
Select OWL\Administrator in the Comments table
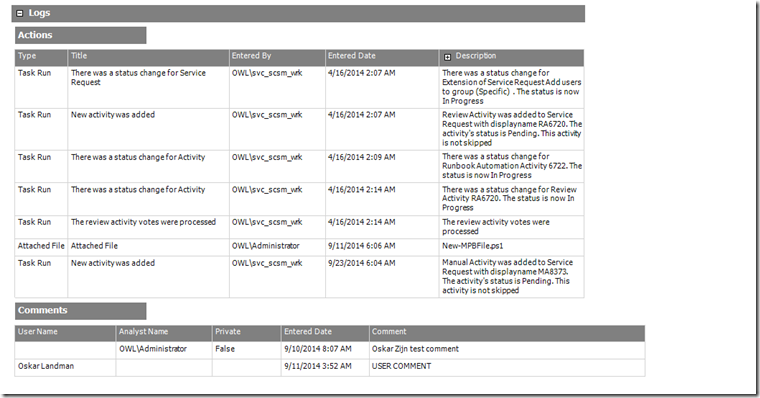164,350
